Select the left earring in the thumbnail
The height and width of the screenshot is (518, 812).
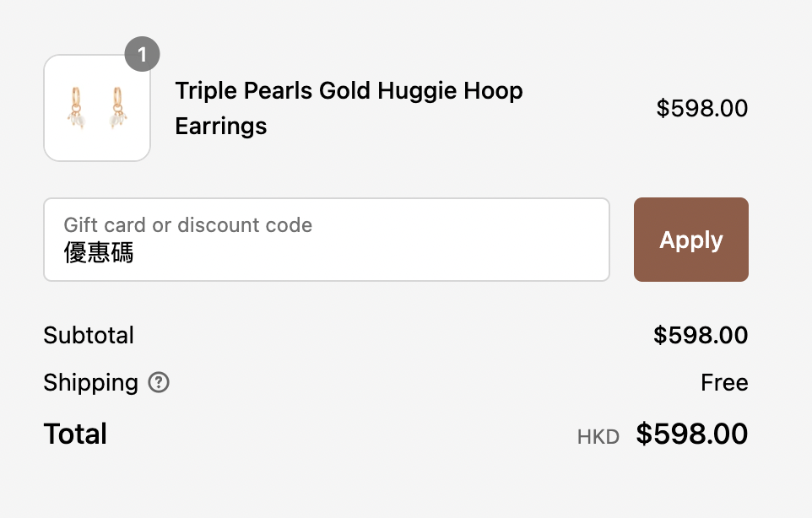(x=76, y=108)
